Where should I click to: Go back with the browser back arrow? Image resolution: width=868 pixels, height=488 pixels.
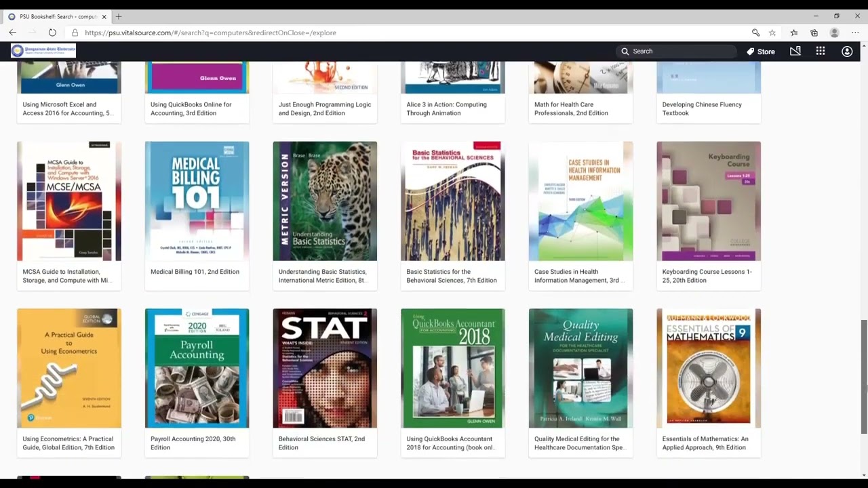point(12,33)
